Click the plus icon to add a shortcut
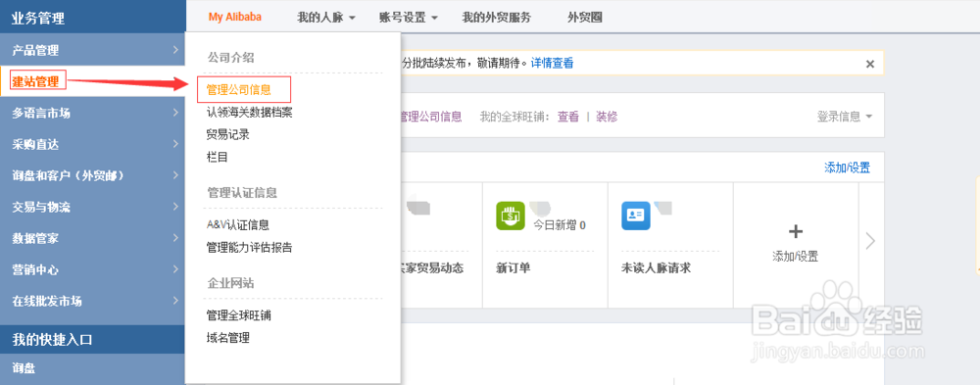This screenshot has height=385, width=980. coord(796,232)
